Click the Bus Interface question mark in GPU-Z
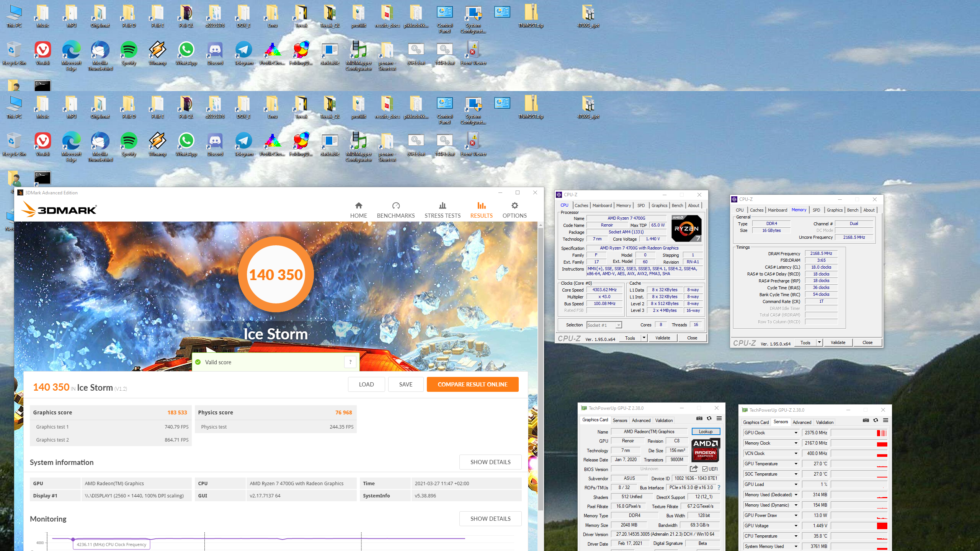Image resolution: width=980 pixels, height=551 pixels. coord(719,487)
